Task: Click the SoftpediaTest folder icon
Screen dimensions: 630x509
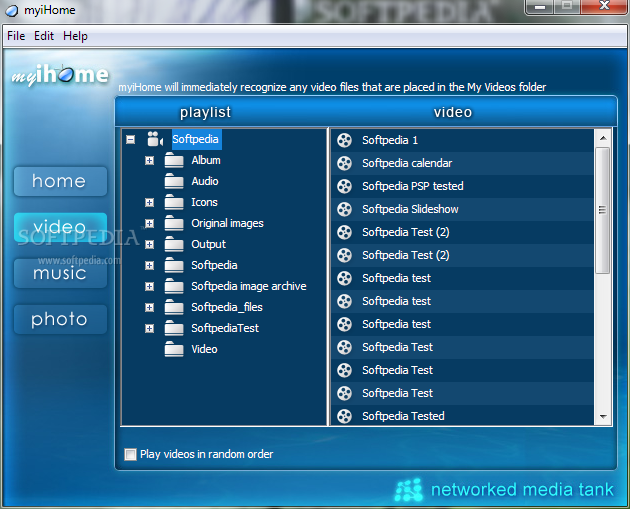Action: coord(174,328)
